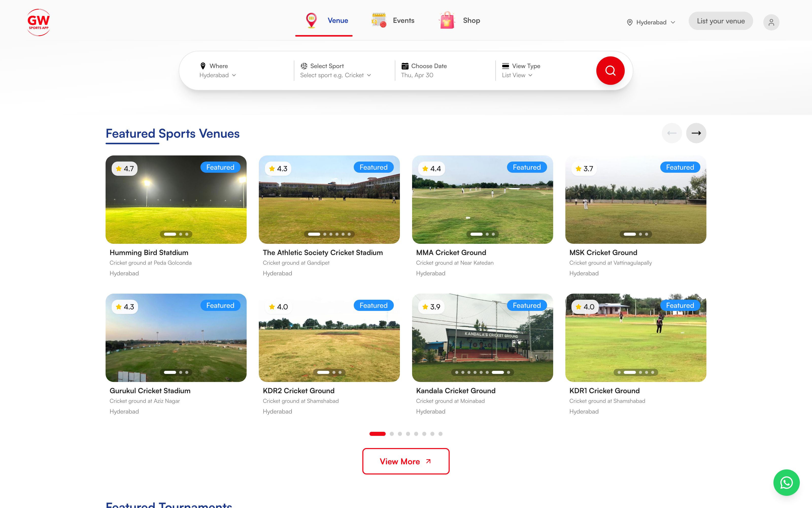The image size is (812, 508).
Task: Click 'Cricket ground at Moinabad' text
Action: [x=450, y=401]
